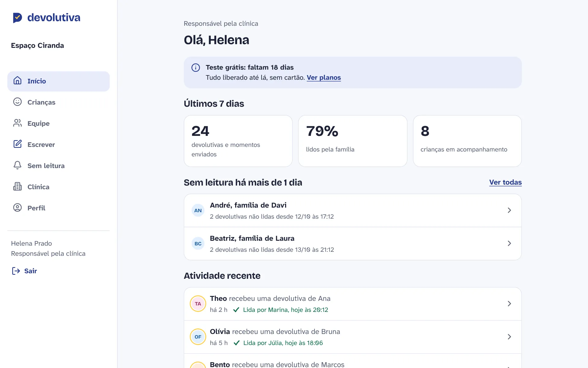588x368 pixels.
Task: Click the Escrever pencil icon
Action: 17,144
